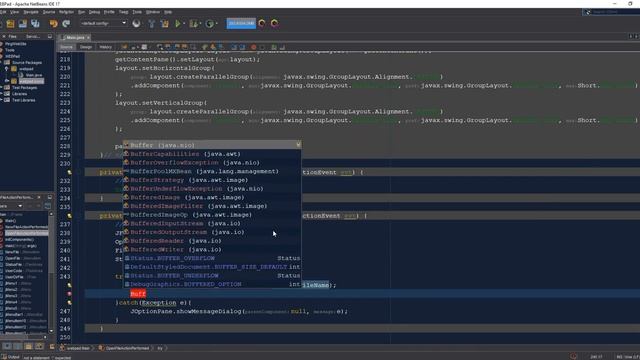
Task: Select Status.BUFFER_OVERFLOW completion item
Action: pos(212,258)
